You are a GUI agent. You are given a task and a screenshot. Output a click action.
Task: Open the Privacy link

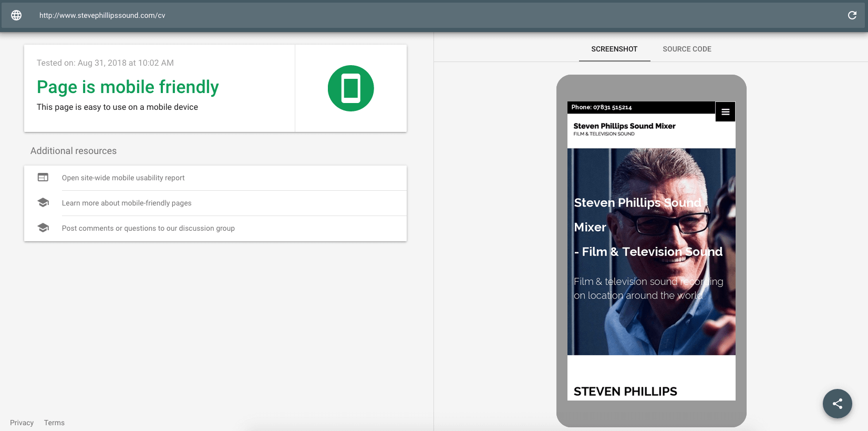(x=22, y=423)
